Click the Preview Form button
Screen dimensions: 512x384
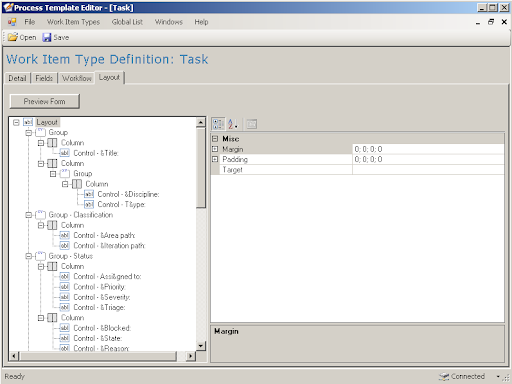click(x=45, y=101)
